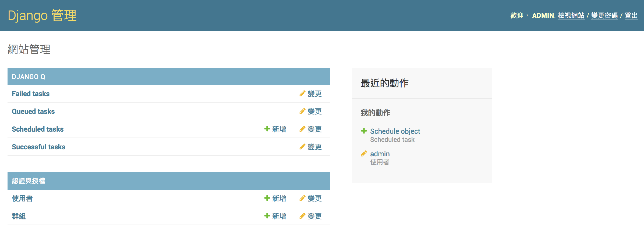Image resolution: width=644 pixels, height=231 pixels.
Task: Click the 我的動作 subheading
Action: click(x=376, y=113)
